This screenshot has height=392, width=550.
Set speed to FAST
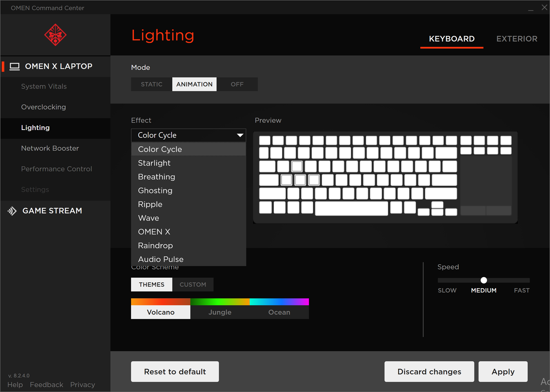tap(522, 291)
